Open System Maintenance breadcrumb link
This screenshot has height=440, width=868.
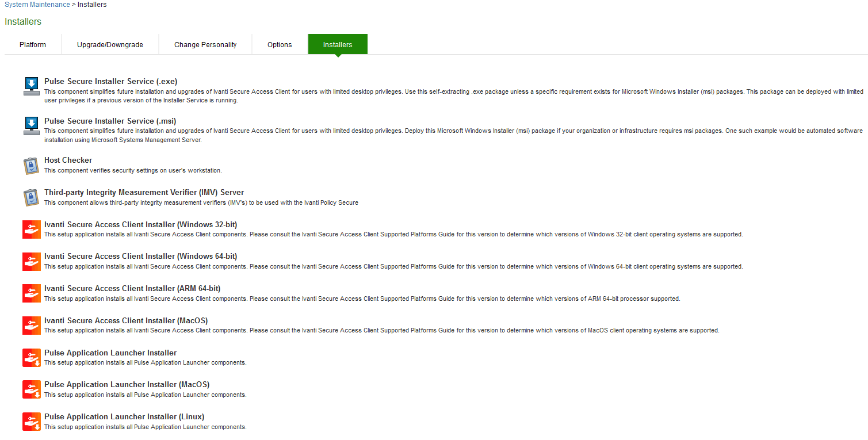coord(37,5)
